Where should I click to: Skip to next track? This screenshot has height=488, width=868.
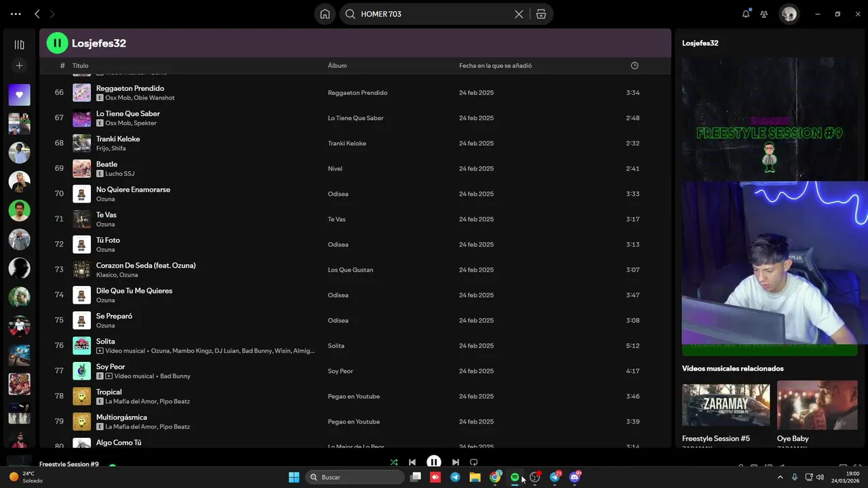coord(456,462)
